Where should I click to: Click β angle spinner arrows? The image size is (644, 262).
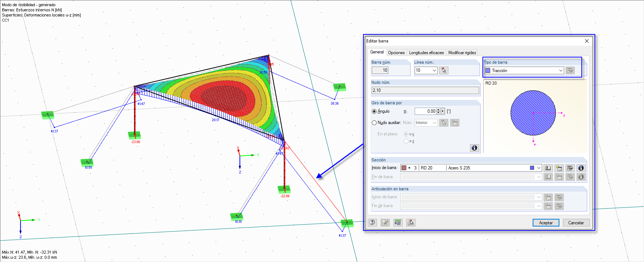[438, 111]
